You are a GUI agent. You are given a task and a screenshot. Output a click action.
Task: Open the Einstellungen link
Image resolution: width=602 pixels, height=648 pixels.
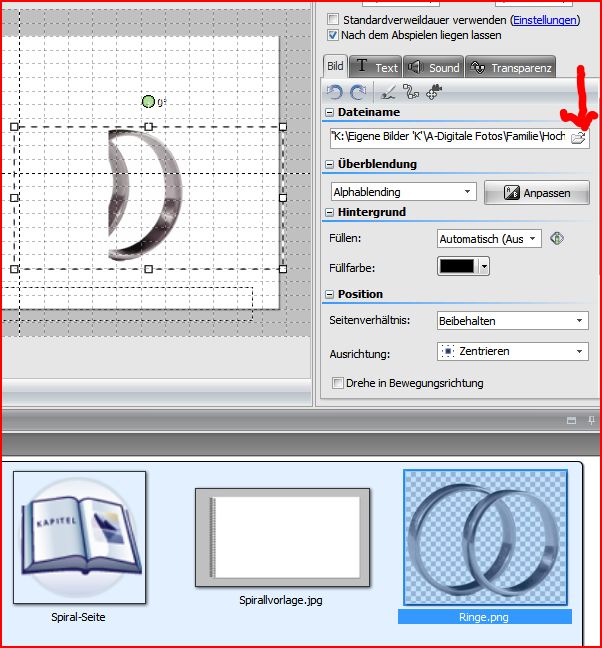click(x=545, y=19)
